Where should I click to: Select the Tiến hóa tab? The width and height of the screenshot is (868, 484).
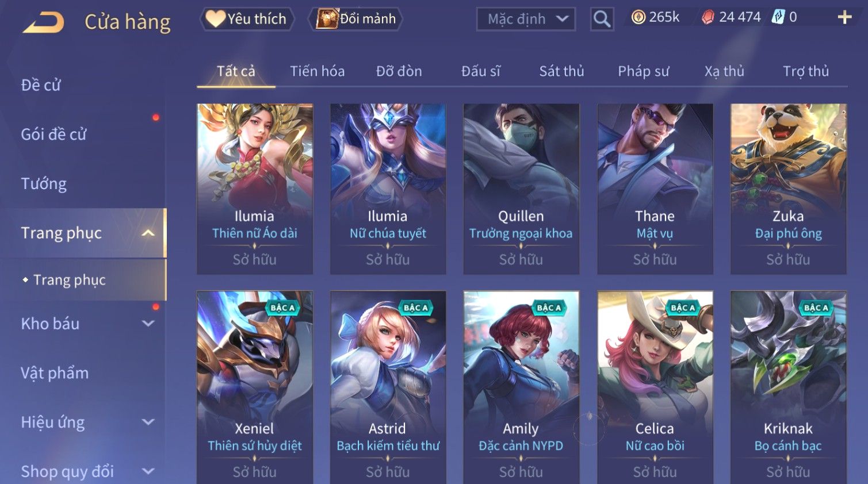tap(317, 71)
